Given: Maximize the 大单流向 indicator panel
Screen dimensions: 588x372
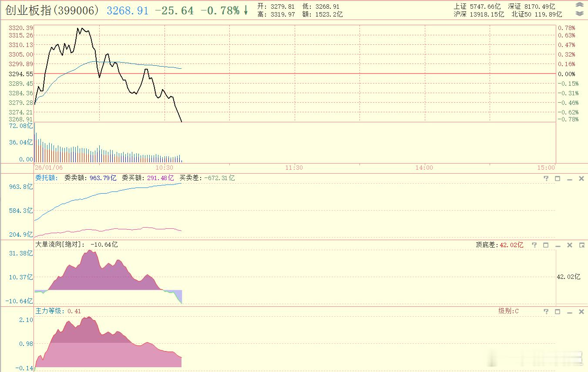Looking at the screenshot, I should pyautogui.click(x=546, y=245).
